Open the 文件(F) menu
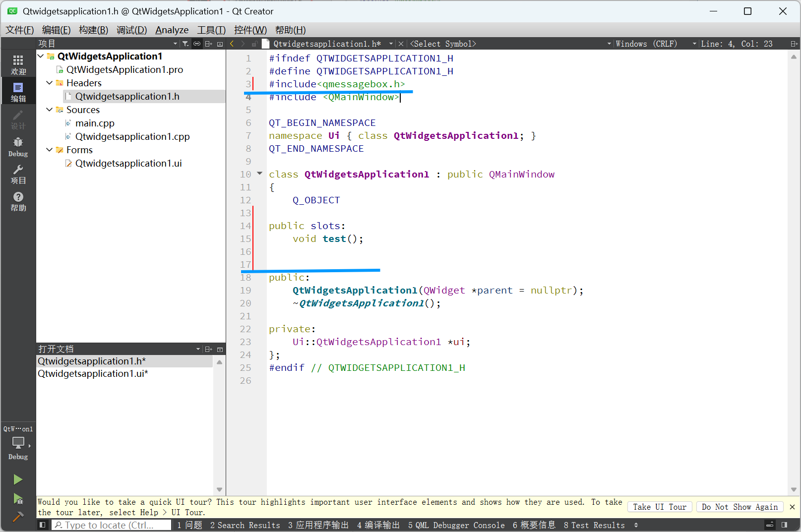 (20, 30)
